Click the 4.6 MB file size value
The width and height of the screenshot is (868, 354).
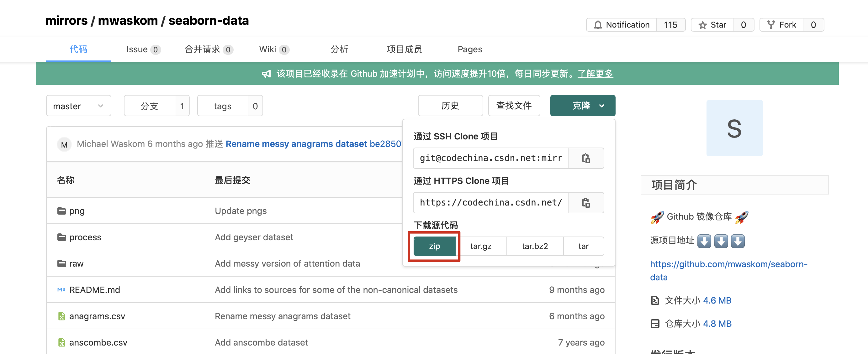[717, 300]
